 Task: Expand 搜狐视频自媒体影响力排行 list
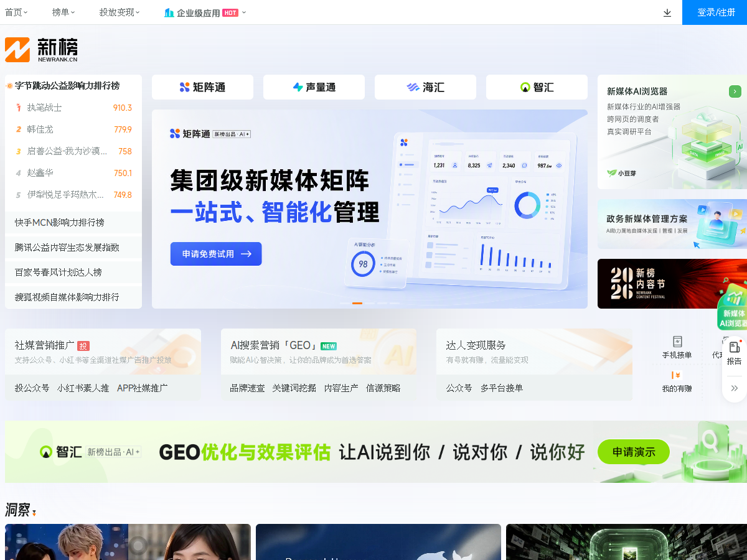[x=73, y=297]
